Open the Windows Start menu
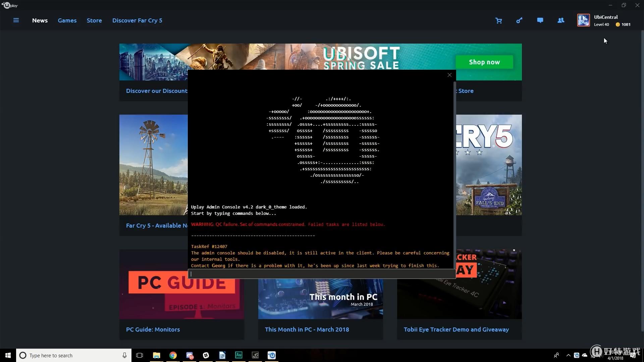This screenshot has width=644, height=362. point(8,355)
